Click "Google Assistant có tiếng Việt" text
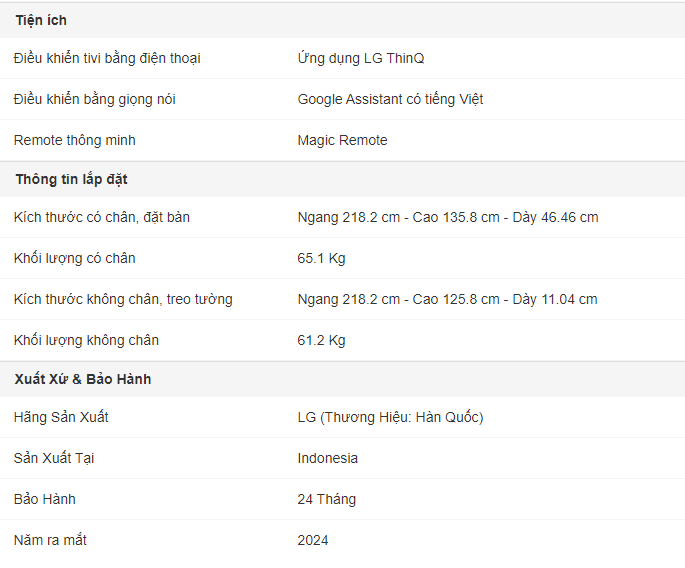Screen dimensions: 685x568 pyautogui.click(x=390, y=99)
